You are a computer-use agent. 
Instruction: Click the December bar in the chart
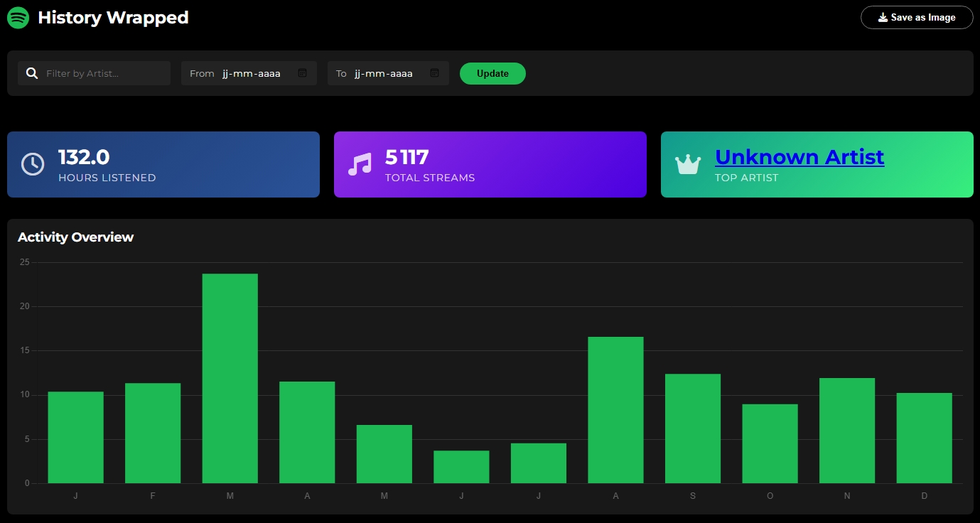[x=924, y=438]
